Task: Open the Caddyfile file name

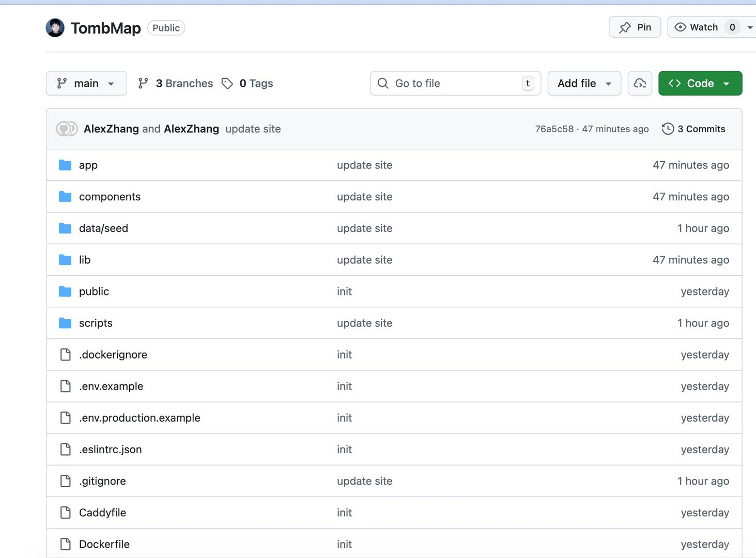Action: [102, 513]
